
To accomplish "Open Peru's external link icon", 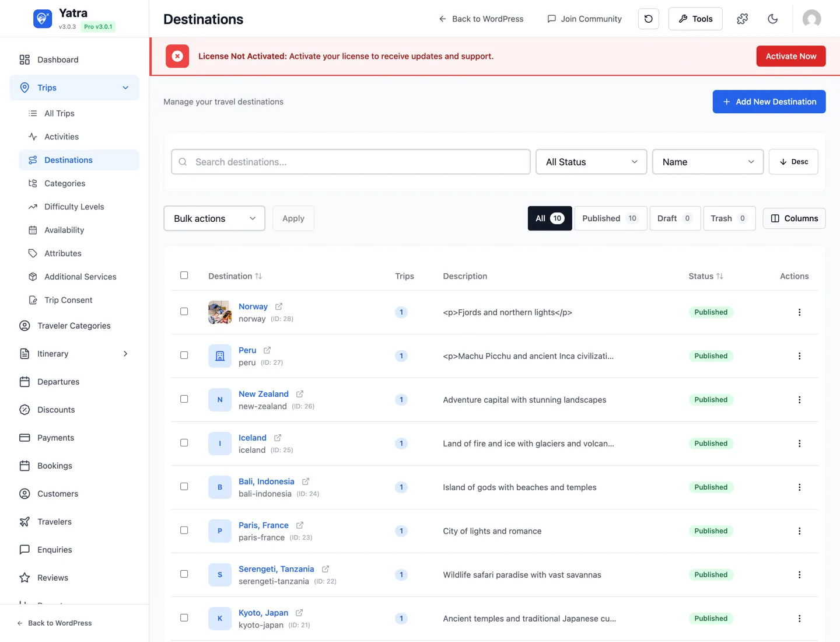I will [x=267, y=350].
